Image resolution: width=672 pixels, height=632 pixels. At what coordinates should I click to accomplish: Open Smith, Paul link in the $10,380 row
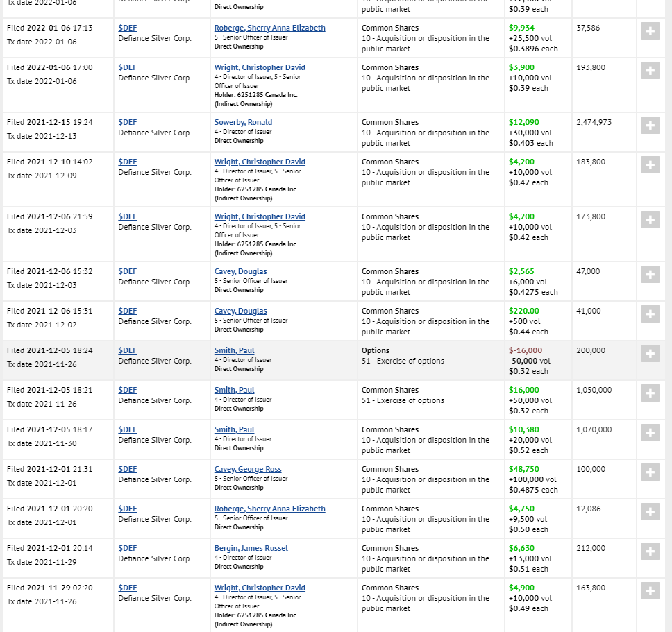[x=235, y=429]
